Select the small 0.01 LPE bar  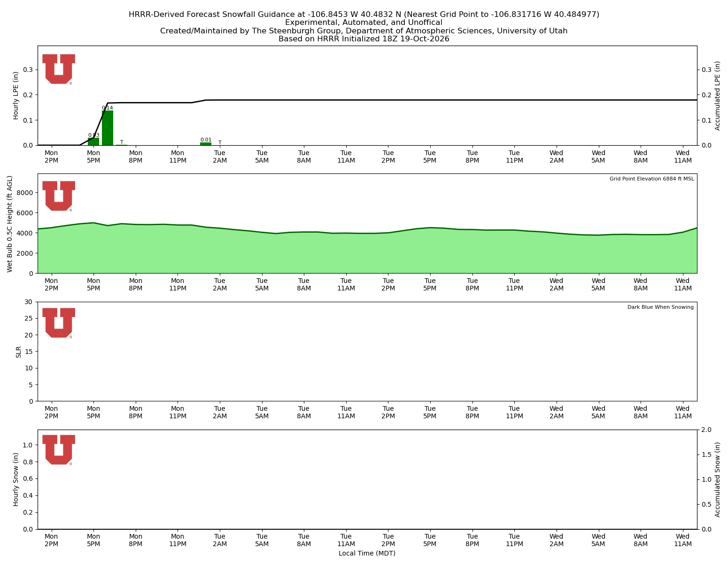point(206,144)
